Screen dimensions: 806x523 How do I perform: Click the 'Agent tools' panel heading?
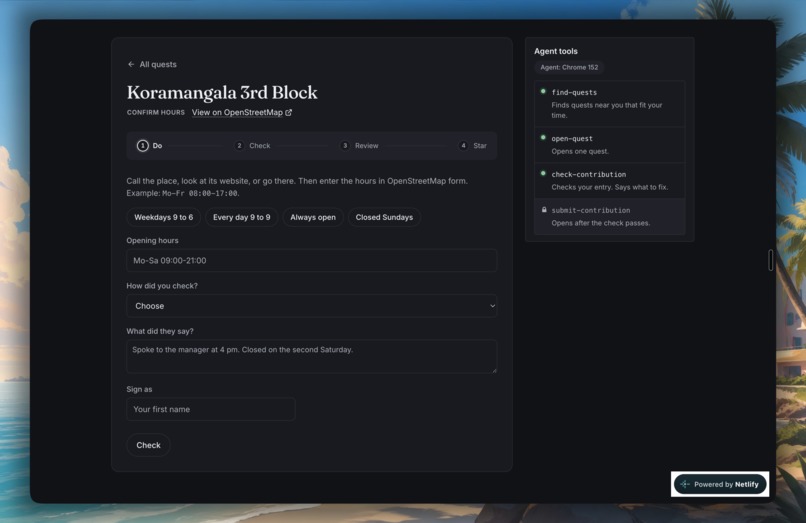(556, 51)
